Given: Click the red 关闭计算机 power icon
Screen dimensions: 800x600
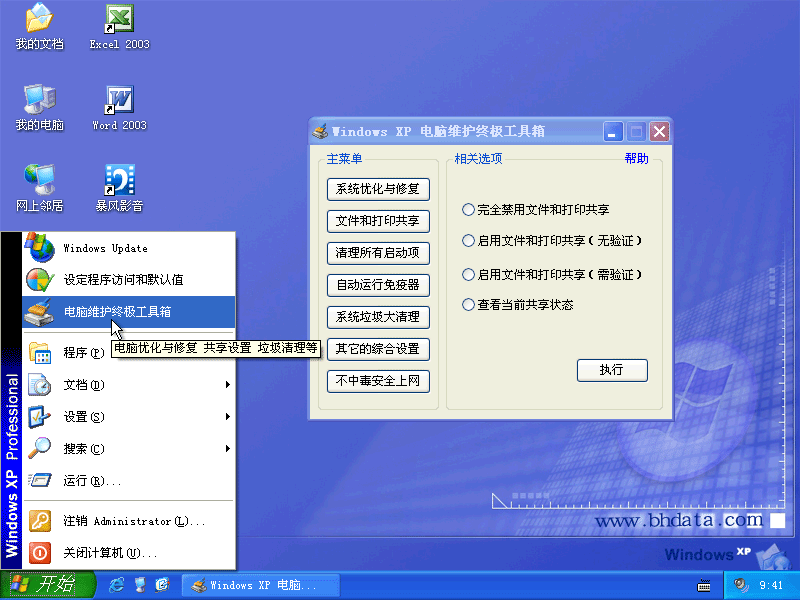Looking at the screenshot, I should click(x=40, y=553).
